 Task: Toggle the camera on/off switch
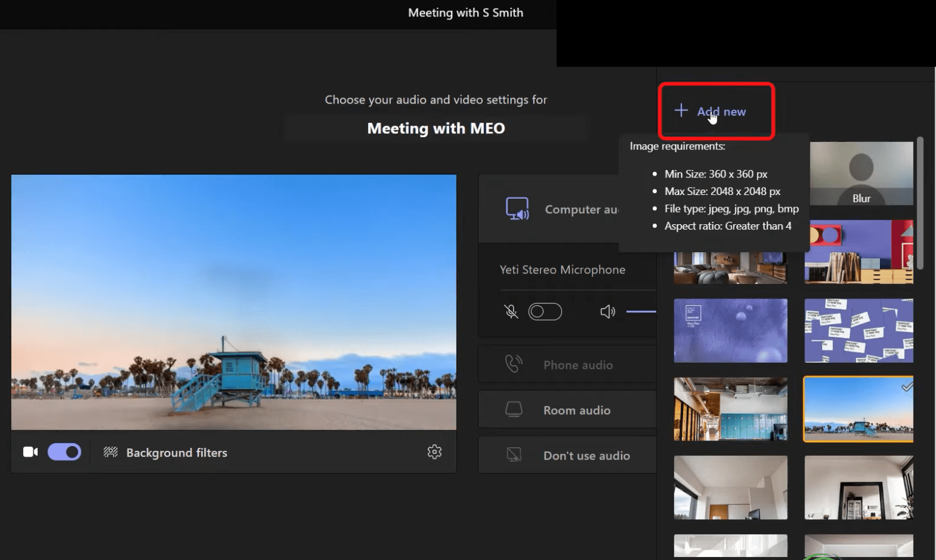pyautogui.click(x=64, y=452)
